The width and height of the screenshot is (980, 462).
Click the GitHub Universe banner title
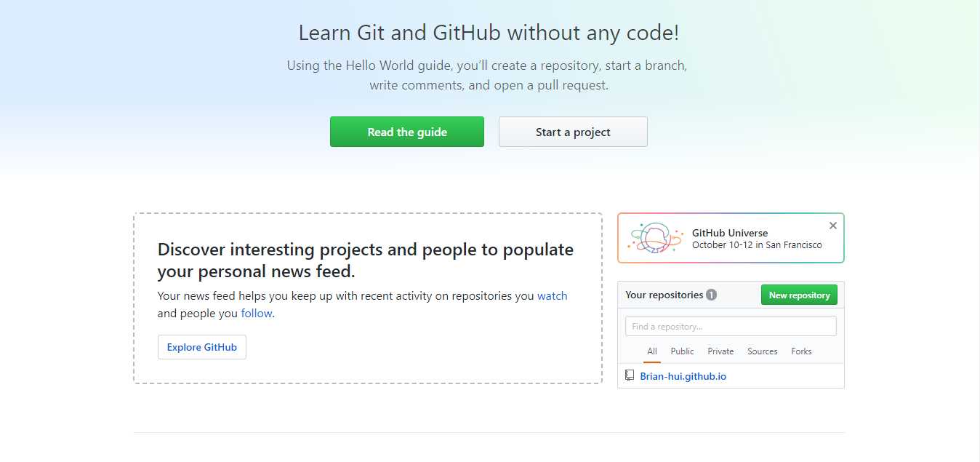pos(730,233)
